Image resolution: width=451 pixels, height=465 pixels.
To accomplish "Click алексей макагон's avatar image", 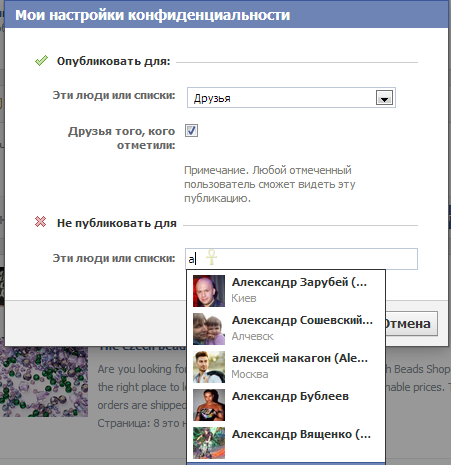I will pyautogui.click(x=209, y=367).
